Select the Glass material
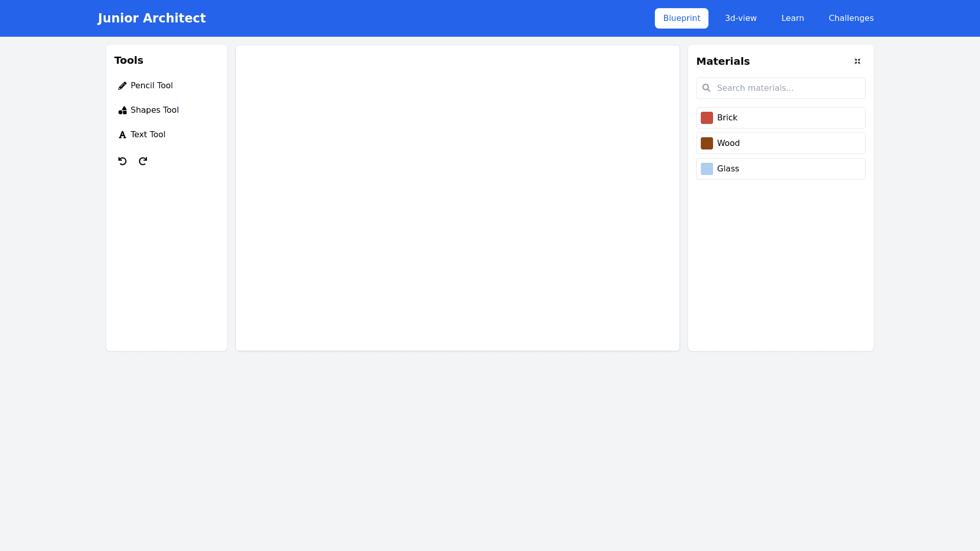980x551 pixels. pyautogui.click(x=780, y=168)
